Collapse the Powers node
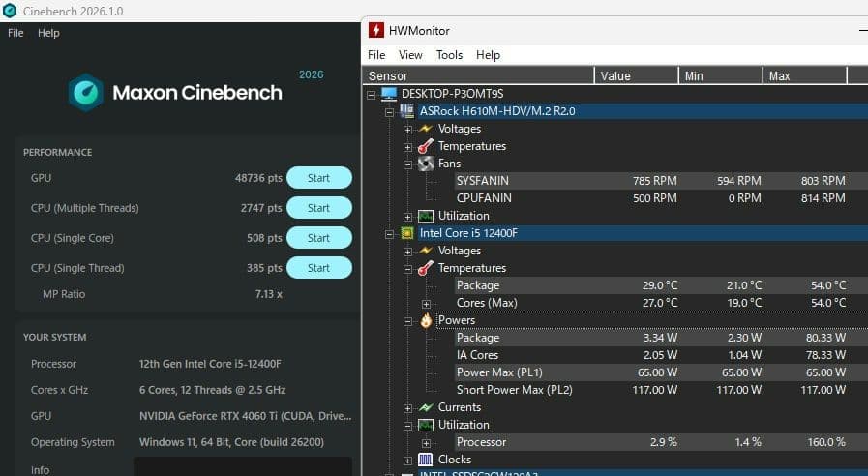 click(408, 321)
